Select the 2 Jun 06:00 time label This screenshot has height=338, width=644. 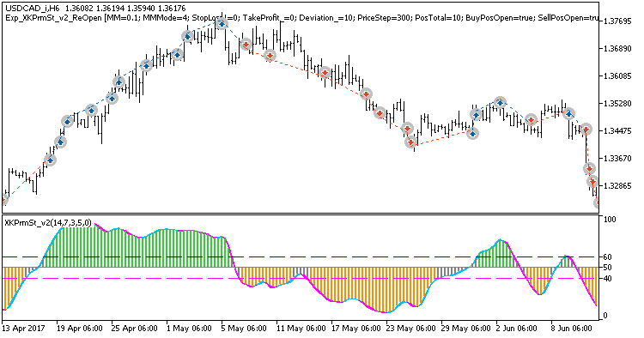coord(515,329)
